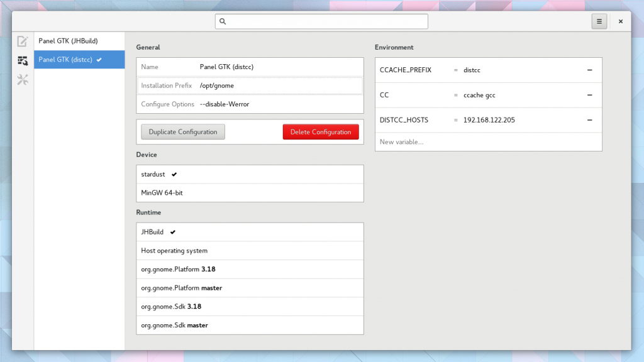Choose org.gnome.Platform 3.18 runtime

click(250, 269)
